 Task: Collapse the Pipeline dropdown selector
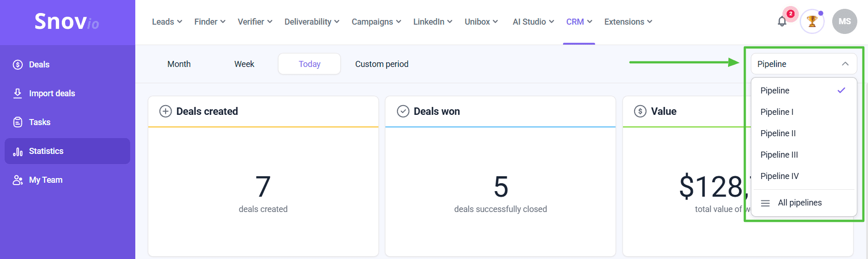pos(803,64)
